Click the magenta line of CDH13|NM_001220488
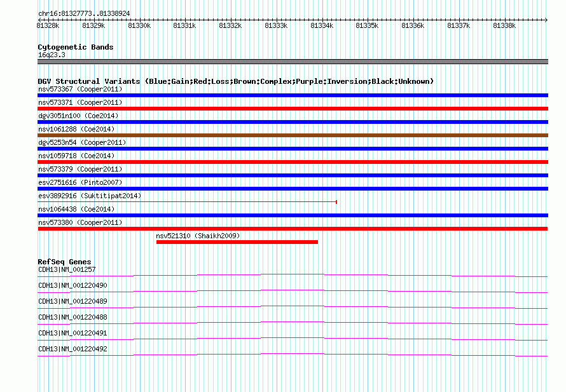Screen dimensions: 566x392 point(293,323)
